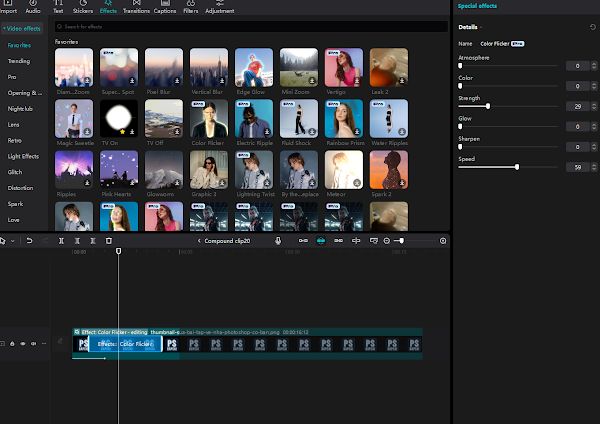
Task: Go back from Compound clip20
Action: 199,241
